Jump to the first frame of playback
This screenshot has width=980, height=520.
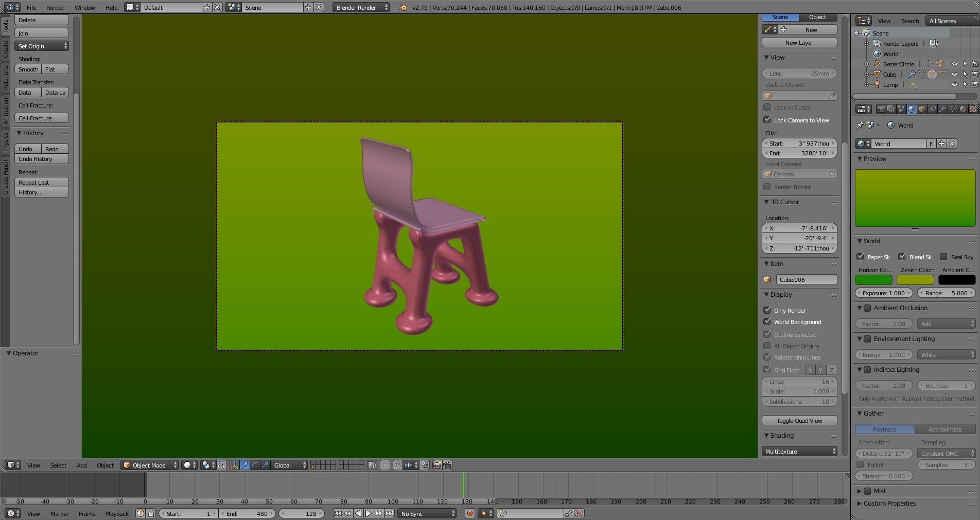tap(338, 513)
